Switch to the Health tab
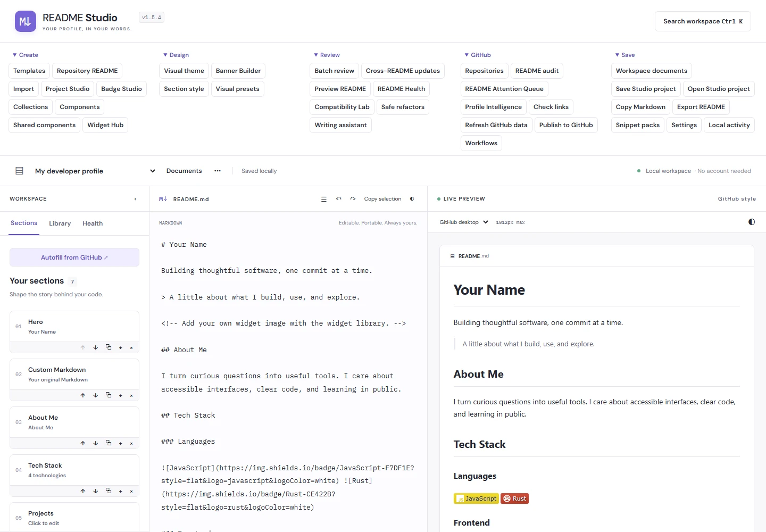This screenshot has height=532, width=766. click(x=93, y=223)
